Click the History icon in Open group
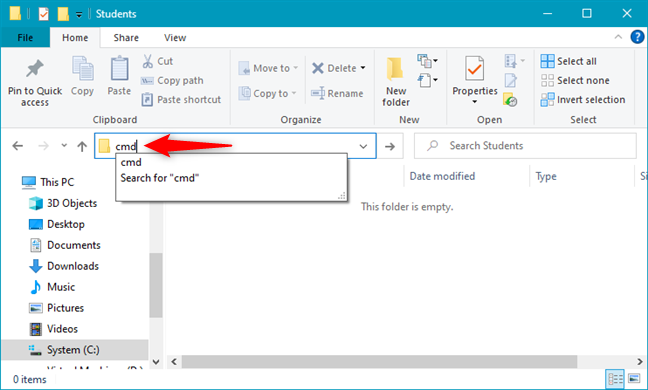The image size is (648, 390). click(510, 100)
